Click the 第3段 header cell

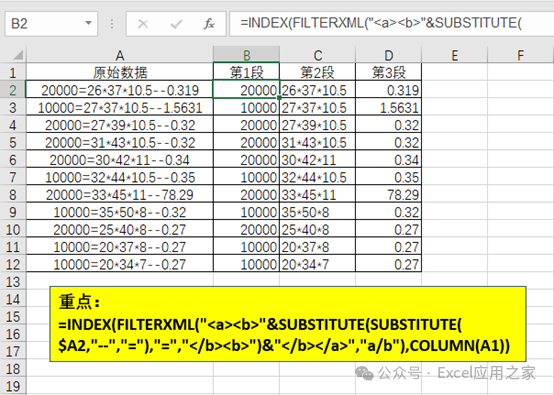coord(388,72)
